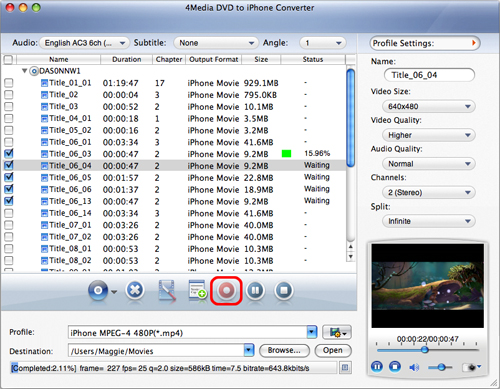The height and width of the screenshot is (389, 500).
Task: Open the Profile iPhone MPEG-4 dropdown arrow
Action: [x=312, y=332]
